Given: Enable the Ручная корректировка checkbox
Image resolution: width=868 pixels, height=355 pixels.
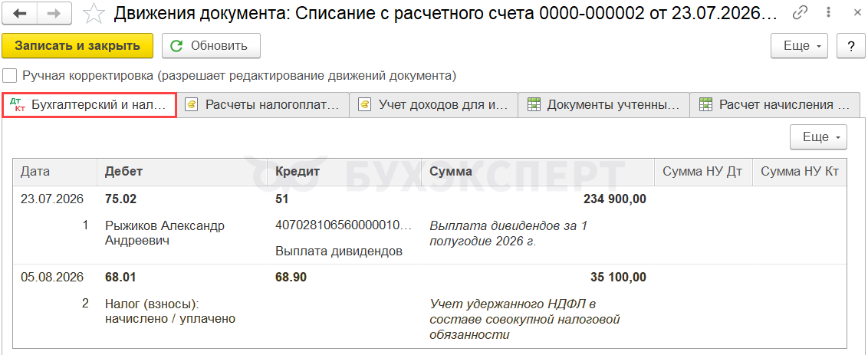Looking at the screenshot, I should (x=9, y=75).
